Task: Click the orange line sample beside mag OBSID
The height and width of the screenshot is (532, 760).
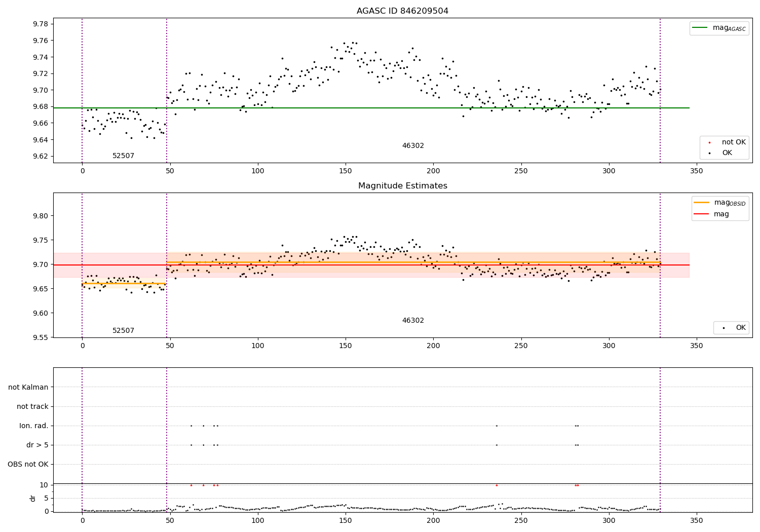Action: 702,203
